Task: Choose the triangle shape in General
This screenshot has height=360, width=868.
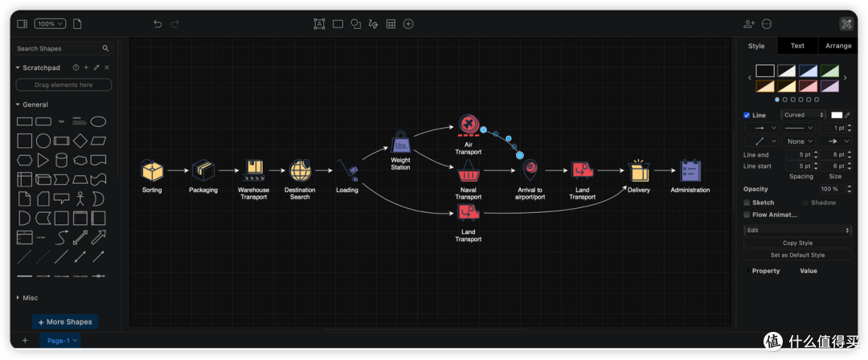Action: [x=43, y=161]
